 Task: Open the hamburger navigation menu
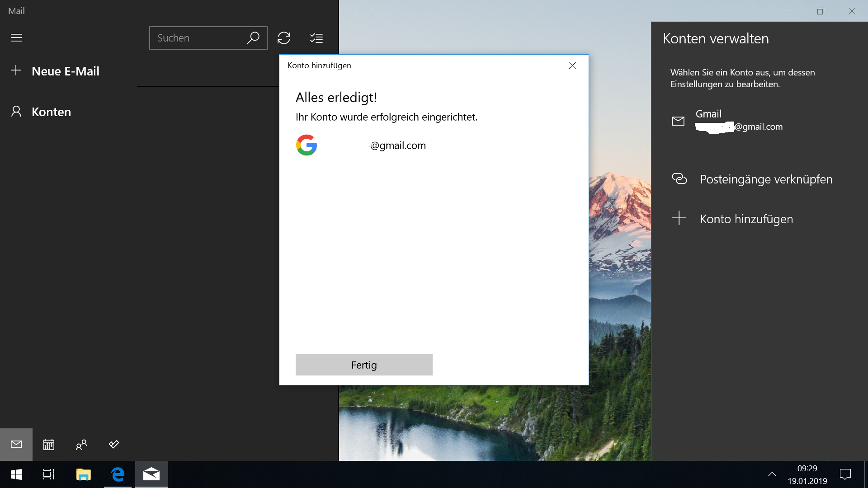pos(16,38)
